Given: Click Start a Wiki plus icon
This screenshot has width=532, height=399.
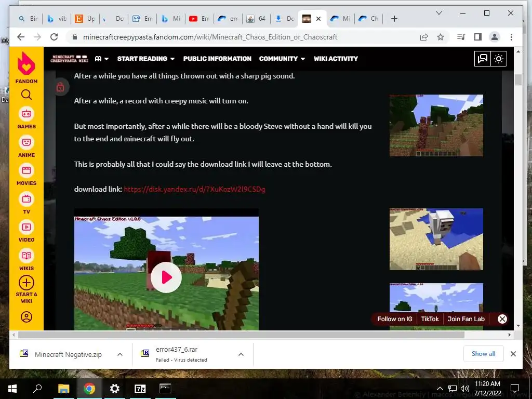Looking at the screenshot, I should (x=26, y=283).
